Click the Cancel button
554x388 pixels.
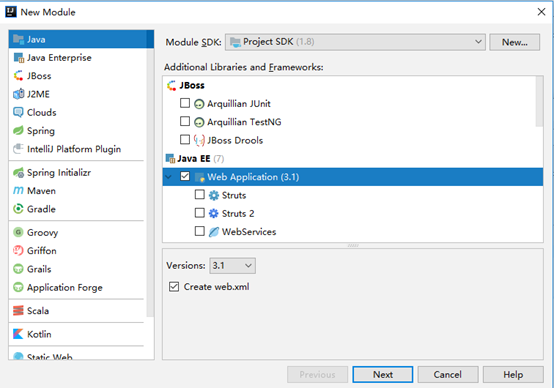click(x=448, y=375)
